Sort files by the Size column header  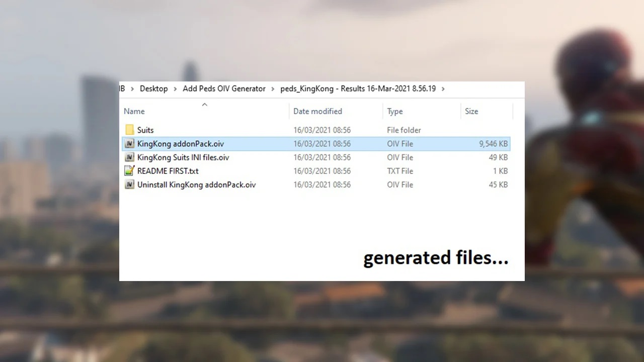coord(471,111)
